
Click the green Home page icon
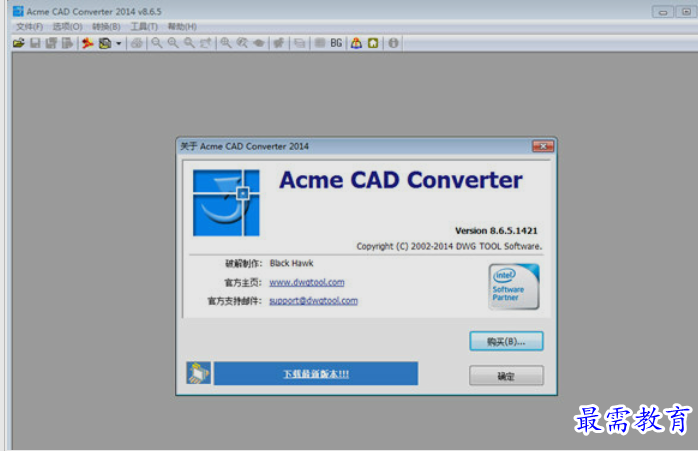tap(373, 43)
